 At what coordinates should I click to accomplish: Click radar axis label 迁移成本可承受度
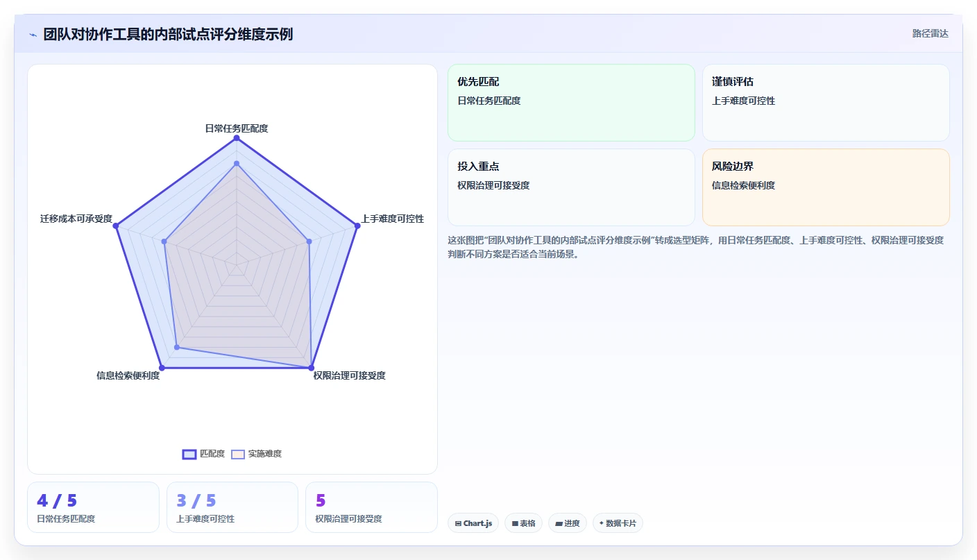click(x=76, y=219)
